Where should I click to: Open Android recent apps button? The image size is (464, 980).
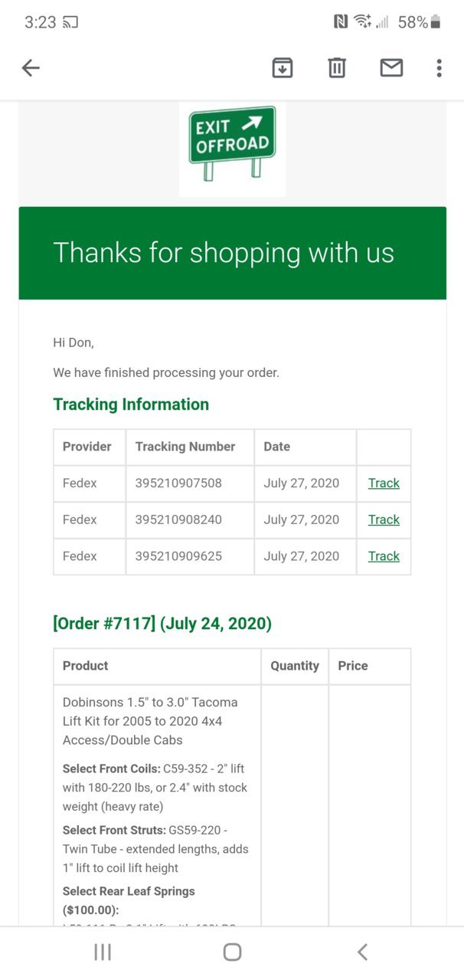click(x=103, y=952)
